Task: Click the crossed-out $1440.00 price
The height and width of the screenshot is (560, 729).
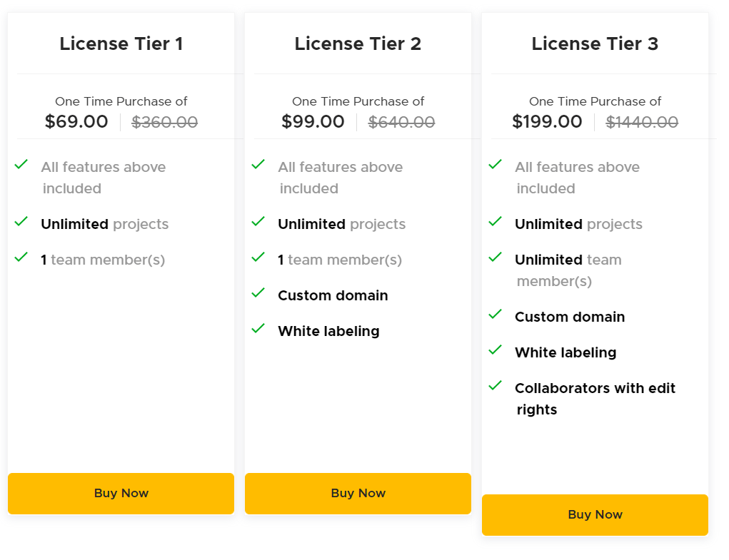Action: pyautogui.click(x=642, y=123)
